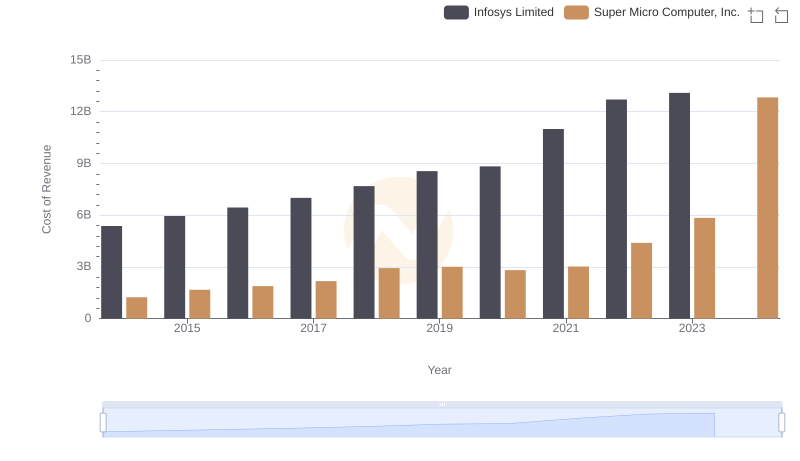The width and height of the screenshot is (800, 461).
Task: Click the Infosys bar for 2015
Action: click(174, 267)
